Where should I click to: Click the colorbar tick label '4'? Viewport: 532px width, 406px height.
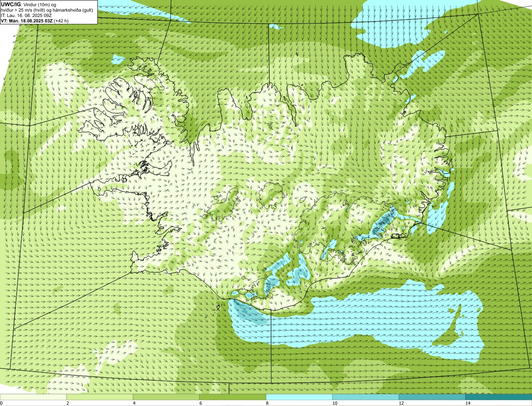134,403
